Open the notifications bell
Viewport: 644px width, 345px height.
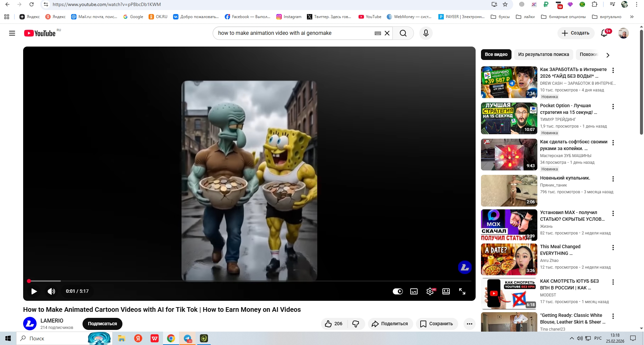click(x=604, y=33)
